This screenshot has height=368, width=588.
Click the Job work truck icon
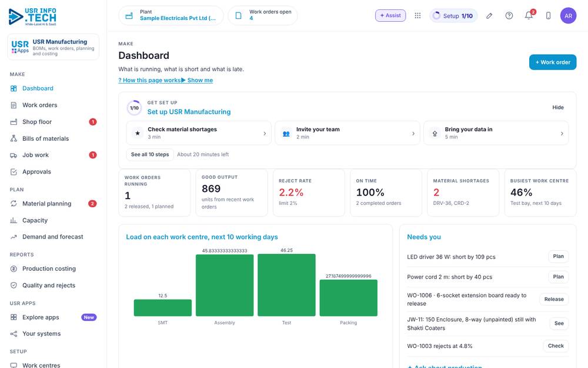click(14, 155)
